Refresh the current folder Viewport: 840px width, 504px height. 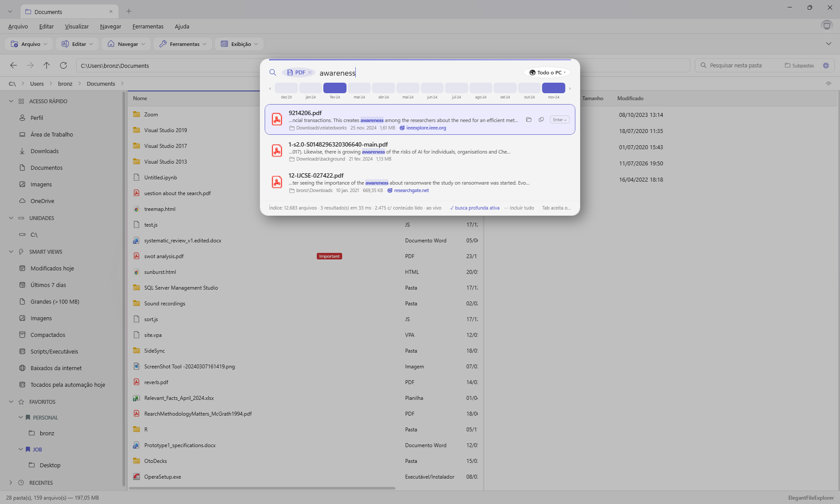63,65
